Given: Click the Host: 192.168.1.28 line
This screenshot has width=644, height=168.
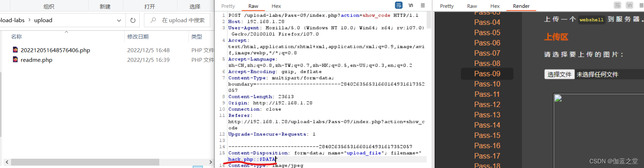Looking at the screenshot, I should pyautogui.click(x=256, y=21).
